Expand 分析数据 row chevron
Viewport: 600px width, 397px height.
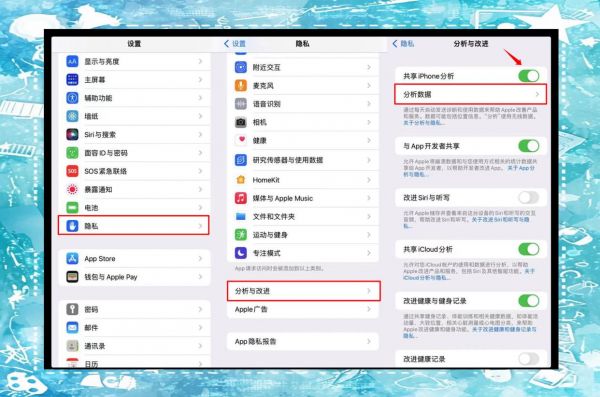coord(538,94)
